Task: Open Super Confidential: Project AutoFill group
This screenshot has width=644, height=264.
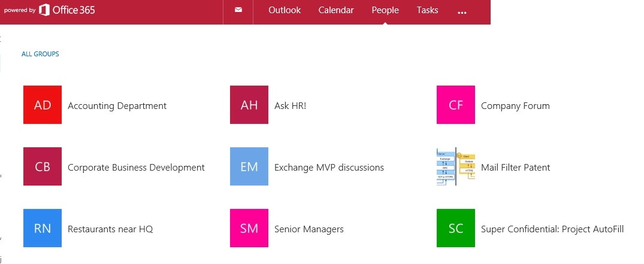Action: coord(552,229)
